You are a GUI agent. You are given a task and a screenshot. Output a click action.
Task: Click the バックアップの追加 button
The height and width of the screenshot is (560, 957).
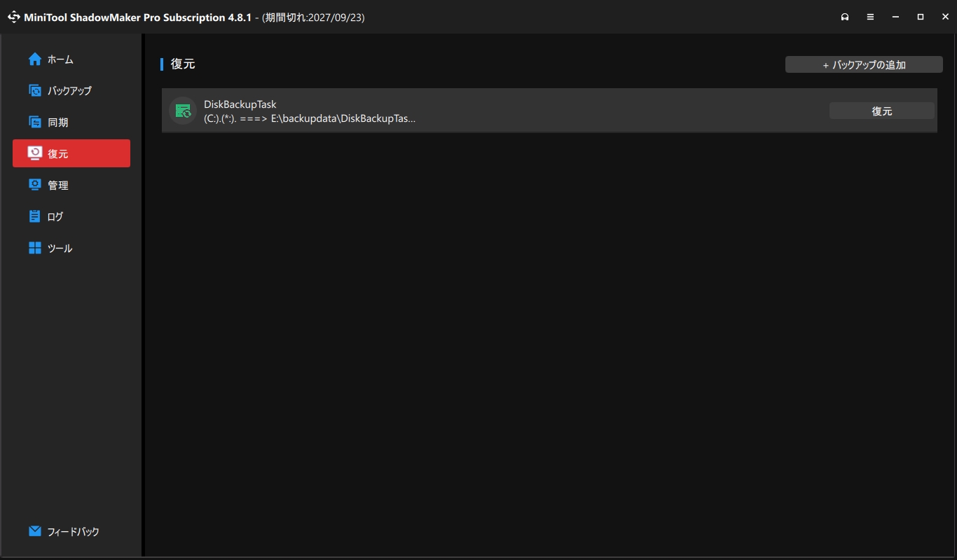[864, 64]
